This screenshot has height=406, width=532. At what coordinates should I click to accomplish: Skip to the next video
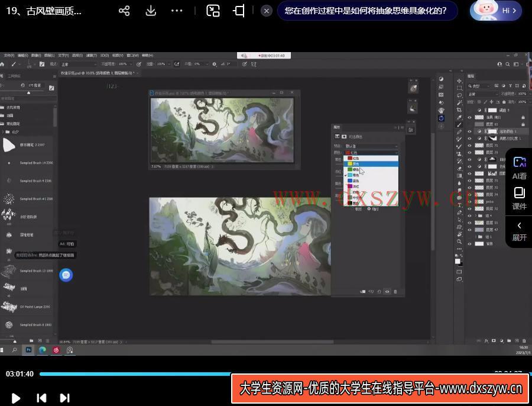tap(65, 398)
